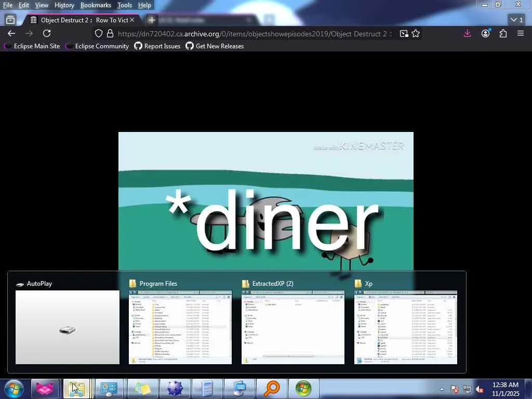Click the archive.org URL address bar
The width and height of the screenshot is (532, 399).
pyautogui.click(x=255, y=34)
